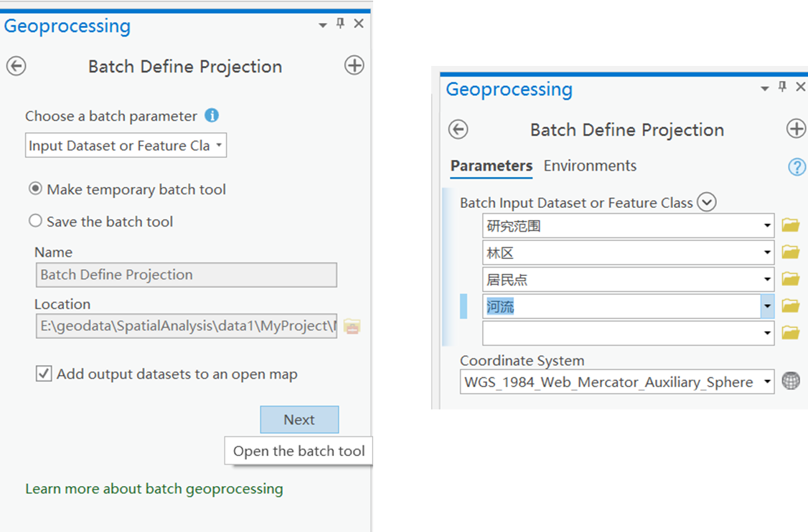The image size is (808, 532).
Task: Click the empty batch input dataset field
Action: pos(621,333)
